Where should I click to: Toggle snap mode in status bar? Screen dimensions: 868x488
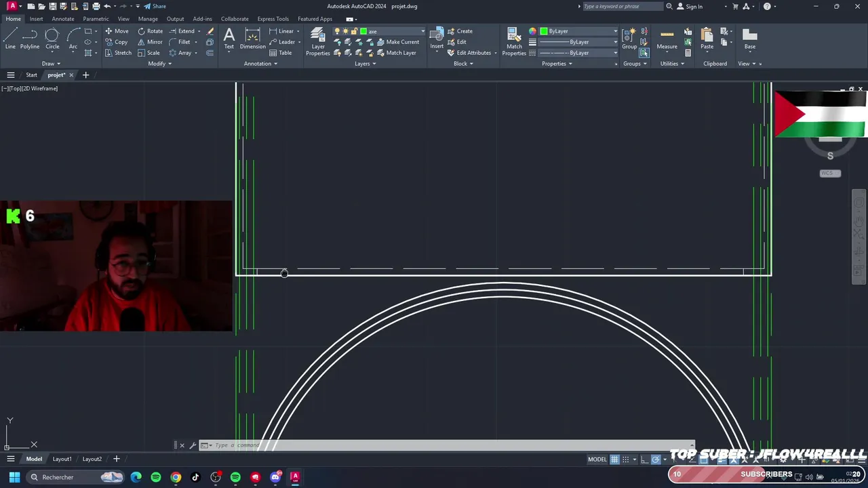[626, 460]
